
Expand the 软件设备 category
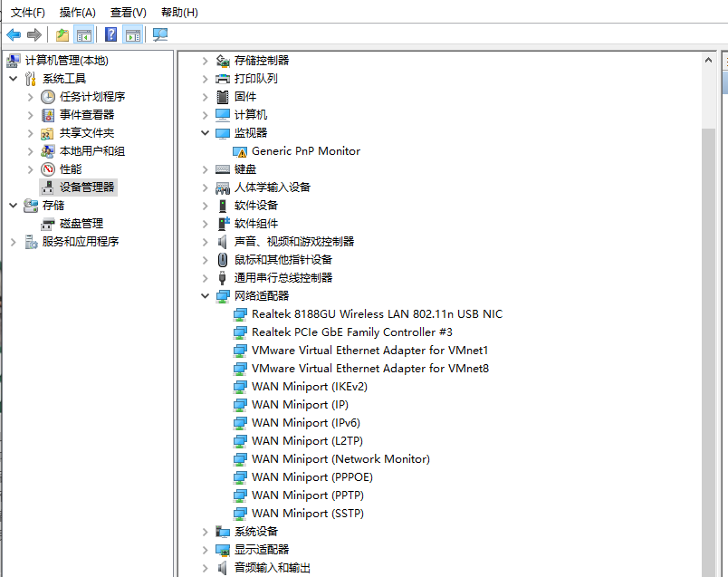coord(206,206)
